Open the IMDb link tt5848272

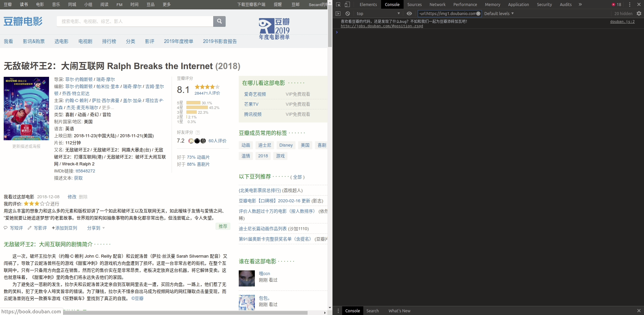pyautogui.click(x=85, y=171)
